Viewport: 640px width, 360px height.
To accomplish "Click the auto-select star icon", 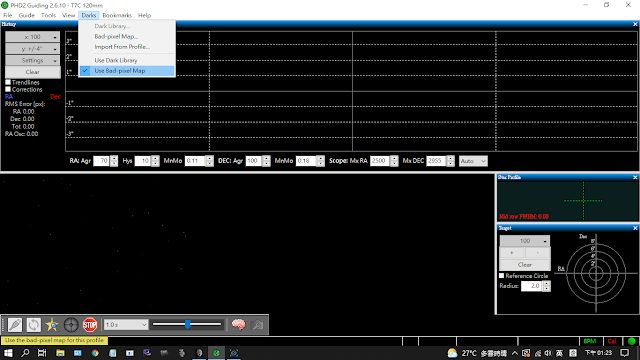I will [52, 325].
